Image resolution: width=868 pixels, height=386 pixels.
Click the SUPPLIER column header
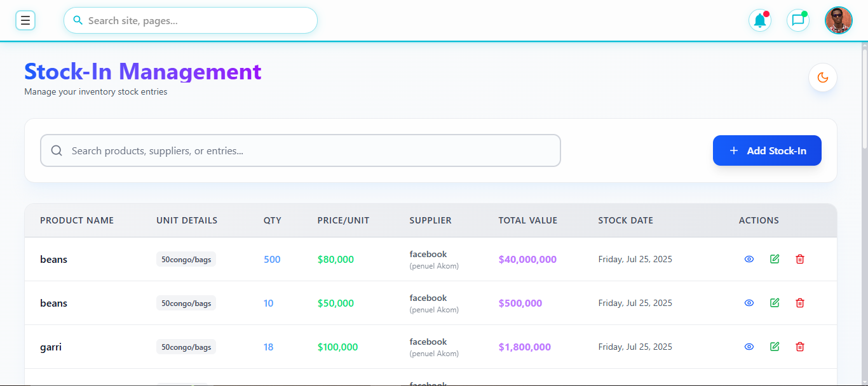point(430,220)
